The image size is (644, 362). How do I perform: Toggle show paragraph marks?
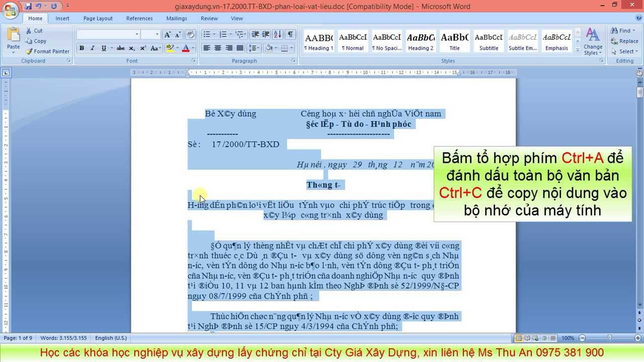point(290,34)
